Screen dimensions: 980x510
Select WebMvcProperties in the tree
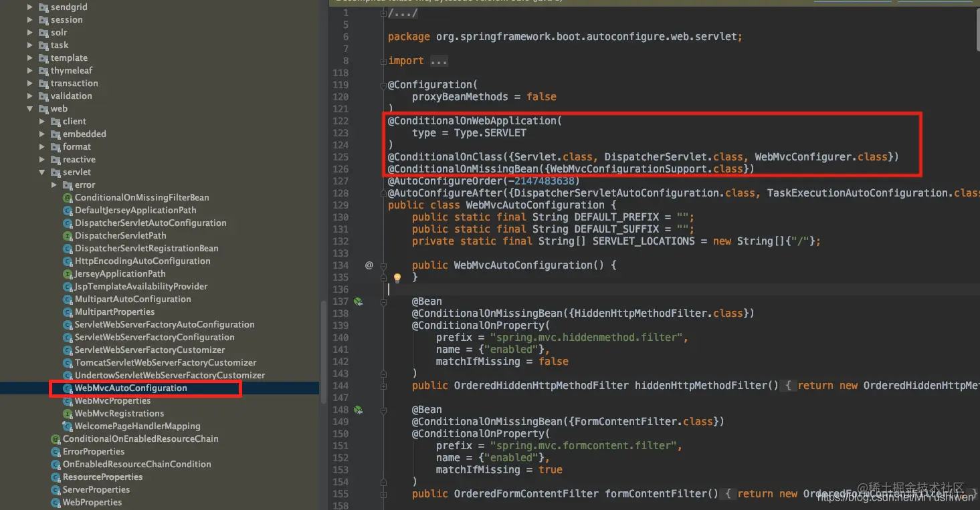coord(112,401)
